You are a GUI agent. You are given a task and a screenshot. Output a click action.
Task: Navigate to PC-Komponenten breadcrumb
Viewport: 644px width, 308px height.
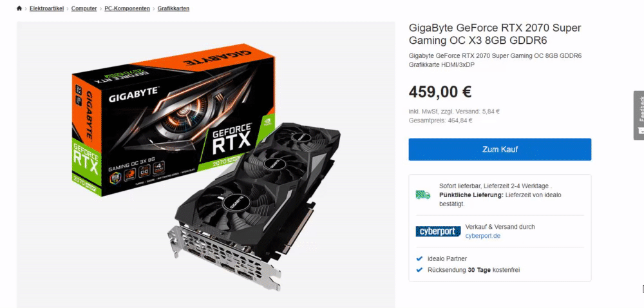[128, 8]
